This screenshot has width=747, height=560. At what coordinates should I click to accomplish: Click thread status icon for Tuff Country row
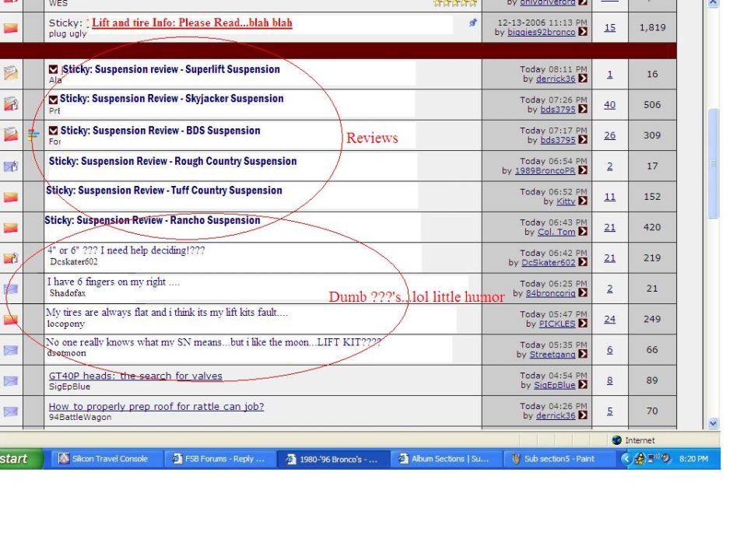[x=10, y=197]
